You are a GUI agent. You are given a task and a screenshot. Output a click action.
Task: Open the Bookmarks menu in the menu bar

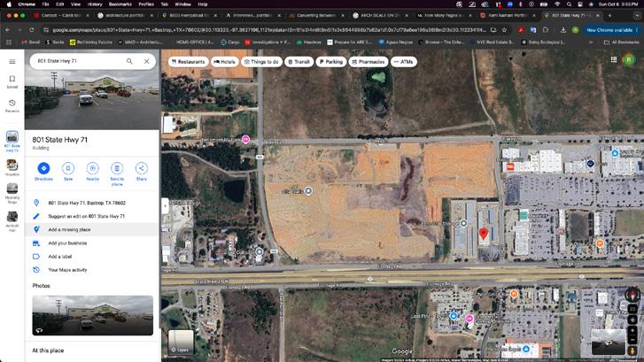click(120, 4)
